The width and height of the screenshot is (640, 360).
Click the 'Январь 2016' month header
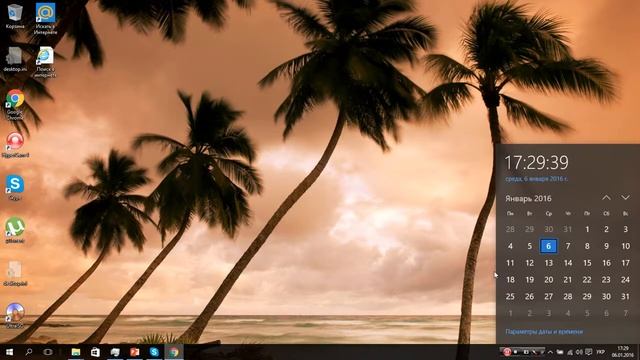tap(528, 198)
